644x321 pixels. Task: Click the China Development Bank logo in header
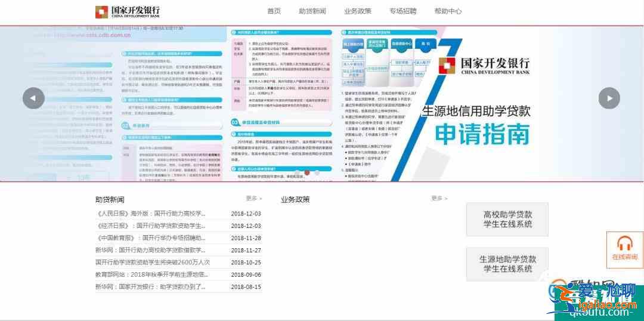tap(128, 11)
